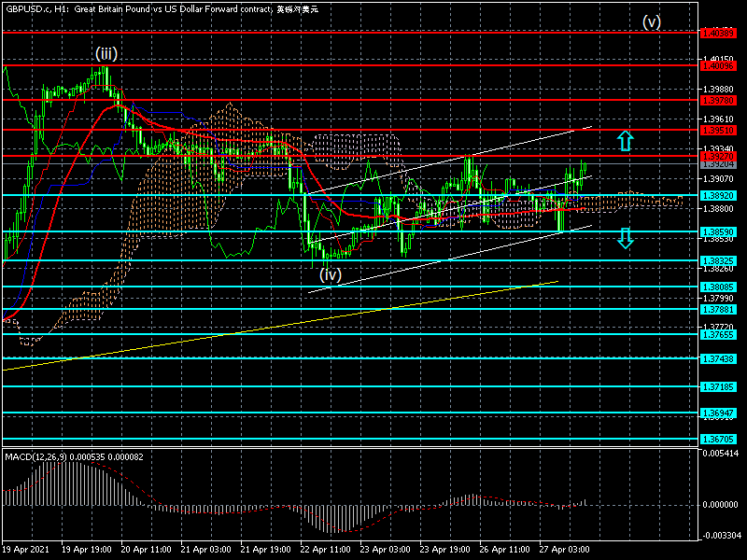Click the gray 1.39204 current price tag

click(718, 164)
